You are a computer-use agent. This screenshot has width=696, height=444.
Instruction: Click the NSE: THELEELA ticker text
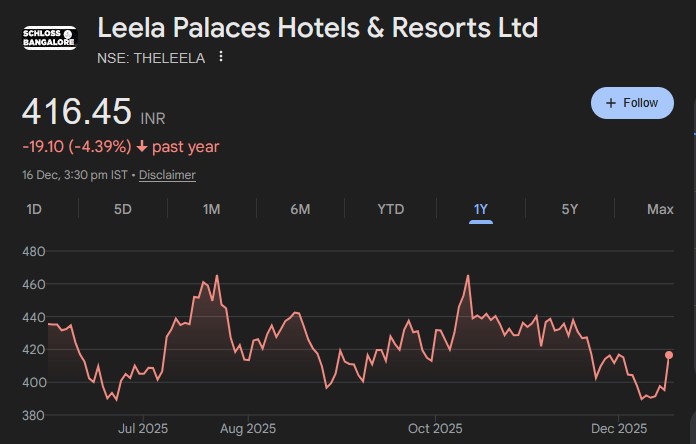click(151, 58)
